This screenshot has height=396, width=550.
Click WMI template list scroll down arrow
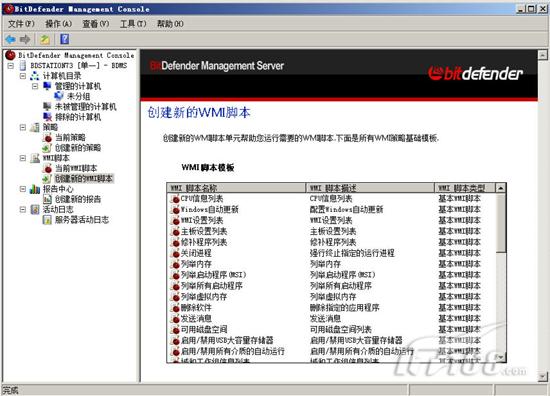[501, 357]
